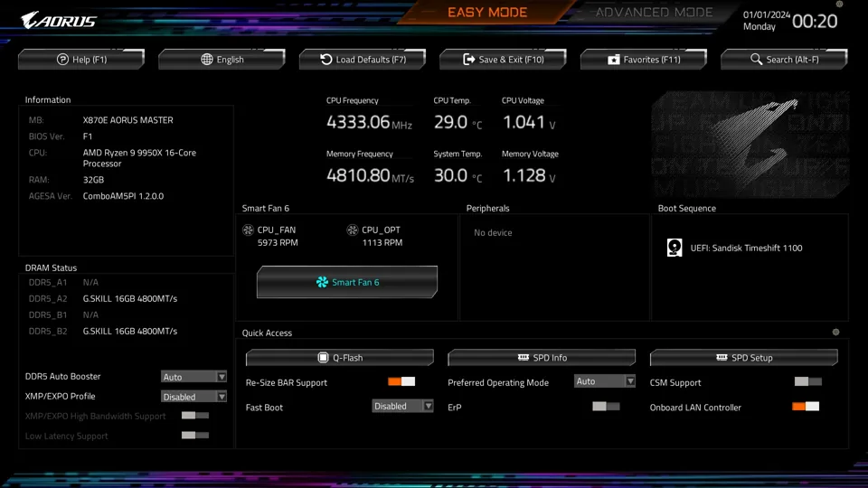Switch to Advanced Mode tab

coord(654,12)
